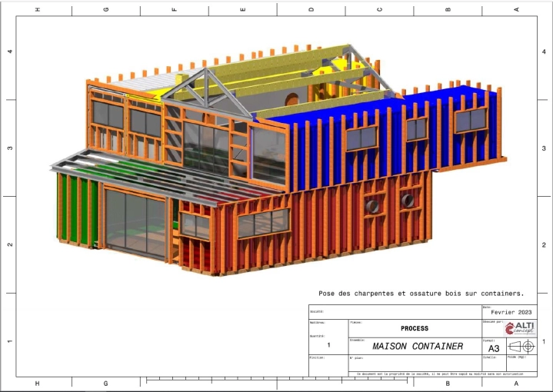Click the 'A3' format value
553x392 pixels.
[x=494, y=349]
